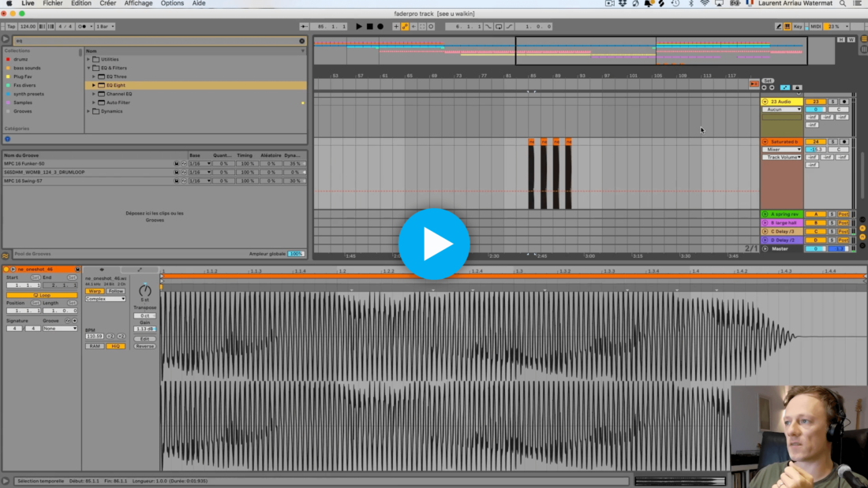Save the clip's default settings
This screenshot has width=868, height=488.
77,270
